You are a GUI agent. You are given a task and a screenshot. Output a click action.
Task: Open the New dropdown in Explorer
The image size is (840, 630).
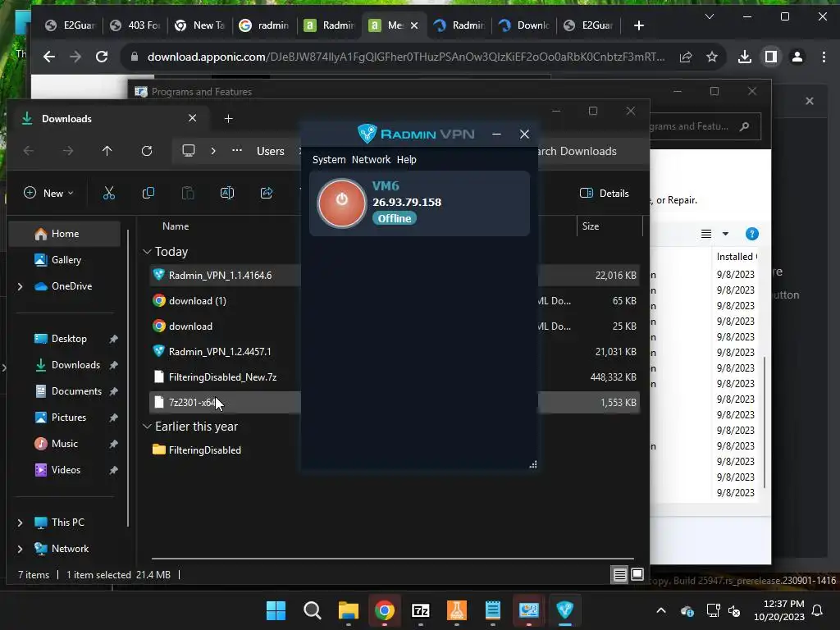pyautogui.click(x=48, y=193)
